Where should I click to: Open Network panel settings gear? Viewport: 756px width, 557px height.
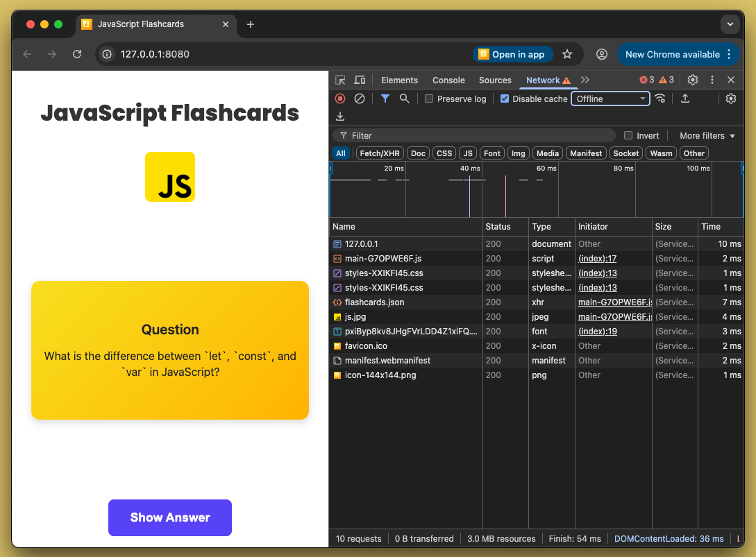[x=731, y=98]
